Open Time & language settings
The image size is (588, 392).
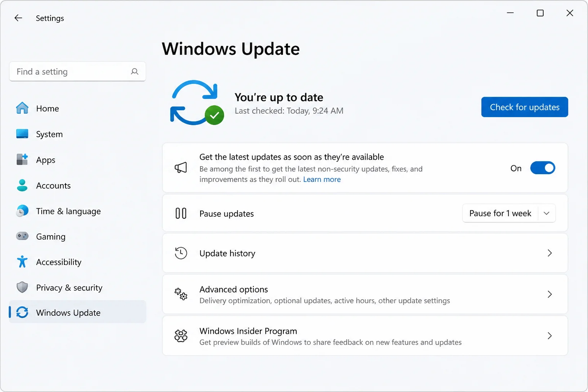tap(78, 211)
